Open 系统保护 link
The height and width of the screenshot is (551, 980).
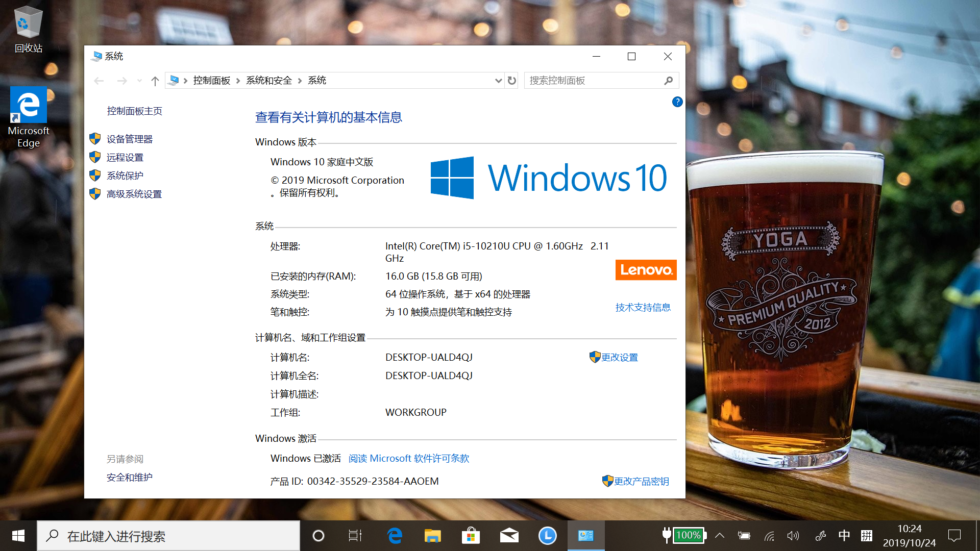point(125,176)
